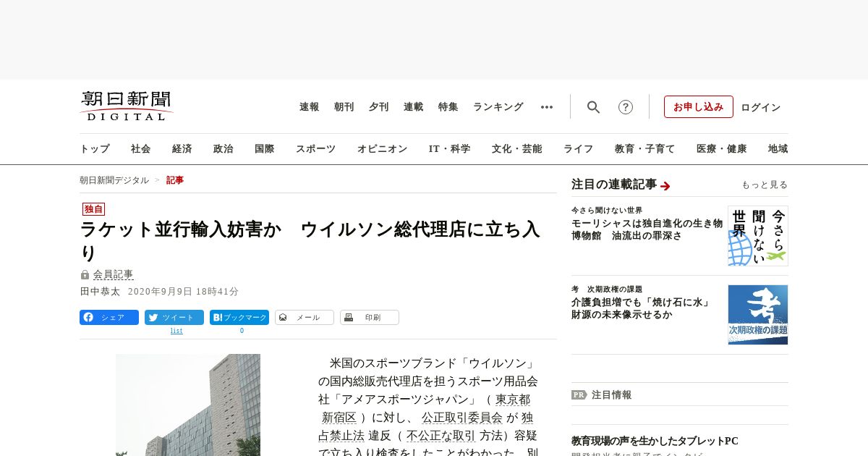Viewport: 868px width, 456px height.
Task: Open the ランキング header menu
Action: tap(498, 107)
